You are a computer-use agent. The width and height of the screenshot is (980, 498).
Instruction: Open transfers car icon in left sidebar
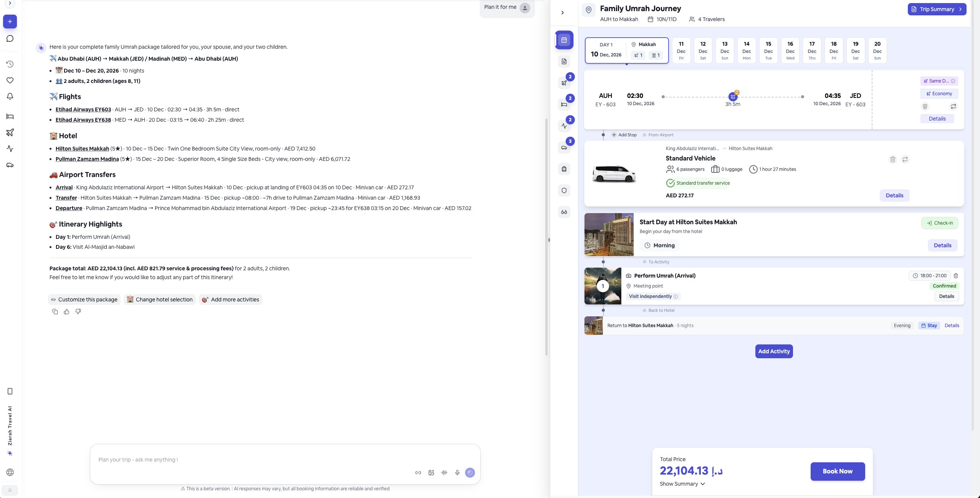[x=10, y=165]
